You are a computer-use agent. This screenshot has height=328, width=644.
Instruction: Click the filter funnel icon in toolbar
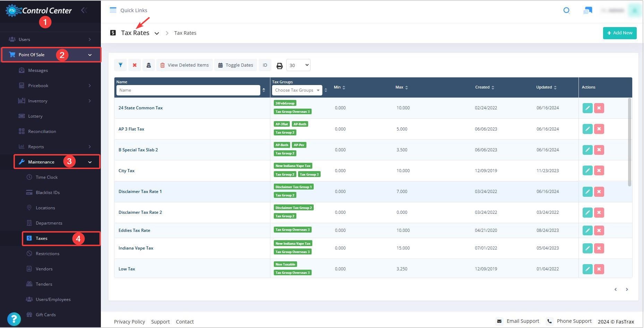pos(120,65)
